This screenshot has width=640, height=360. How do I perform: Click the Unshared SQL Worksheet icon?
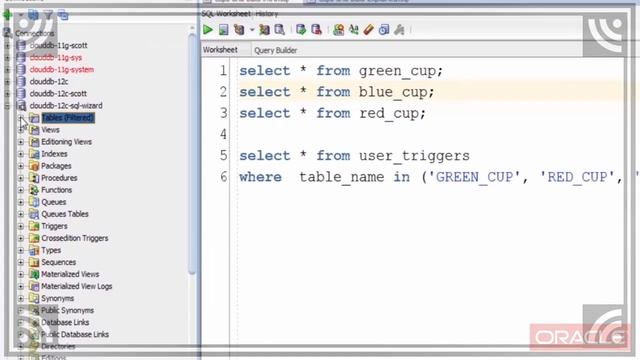338,29
